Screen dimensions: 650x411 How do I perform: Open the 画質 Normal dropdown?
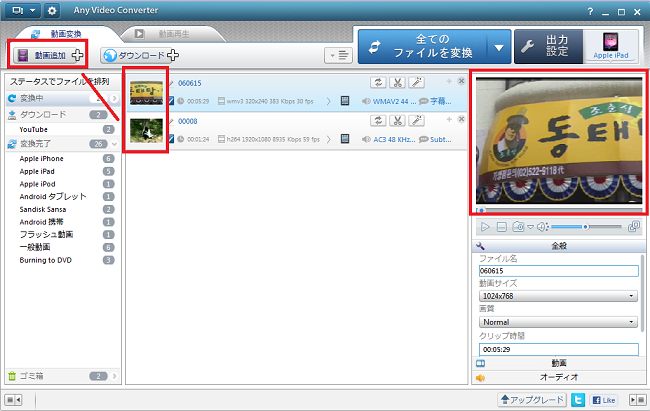(x=558, y=322)
